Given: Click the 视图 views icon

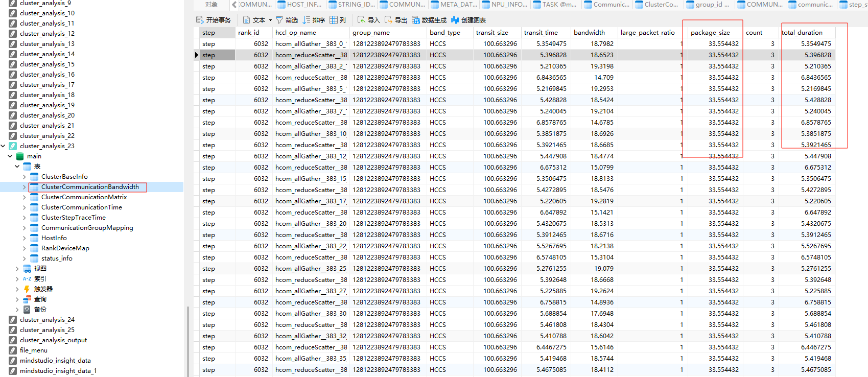Looking at the screenshot, I should [27, 269].
